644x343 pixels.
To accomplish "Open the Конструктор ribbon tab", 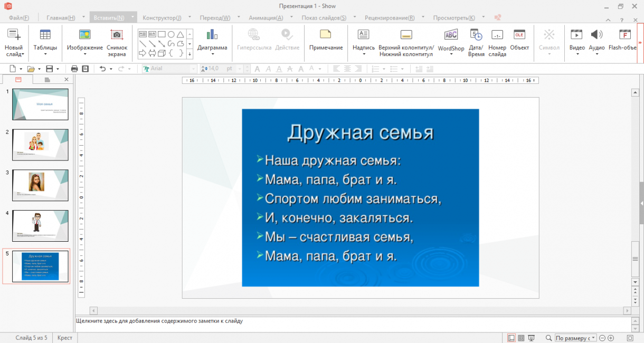I will 162,17.
